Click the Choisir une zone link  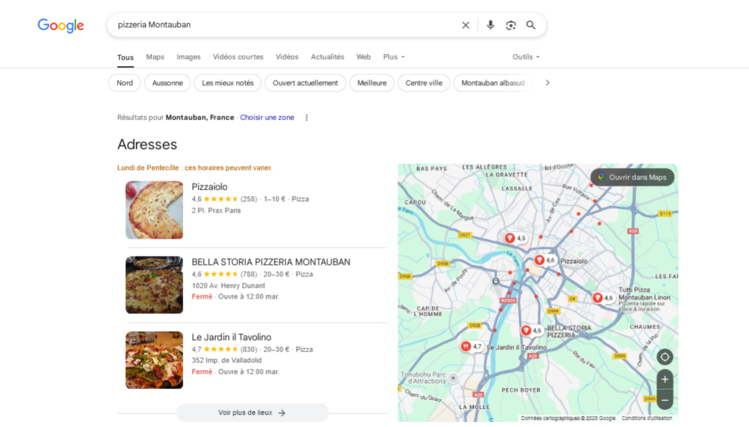click(x=267, y=118)
